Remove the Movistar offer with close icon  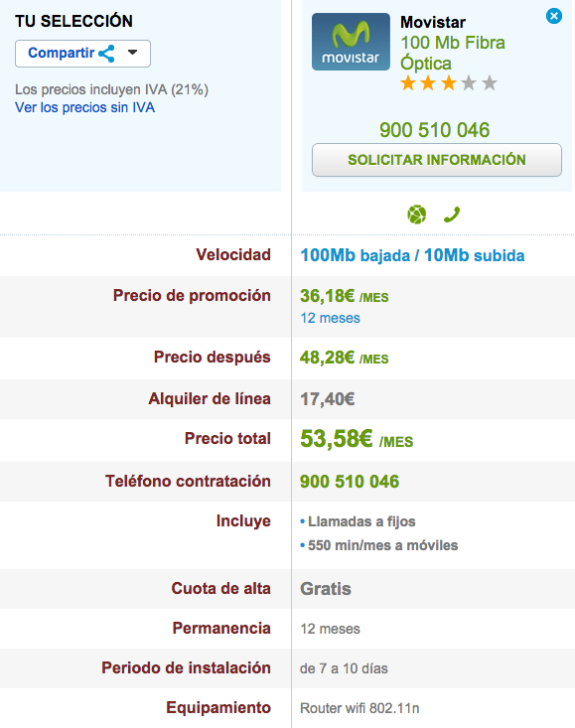[554, 16]
